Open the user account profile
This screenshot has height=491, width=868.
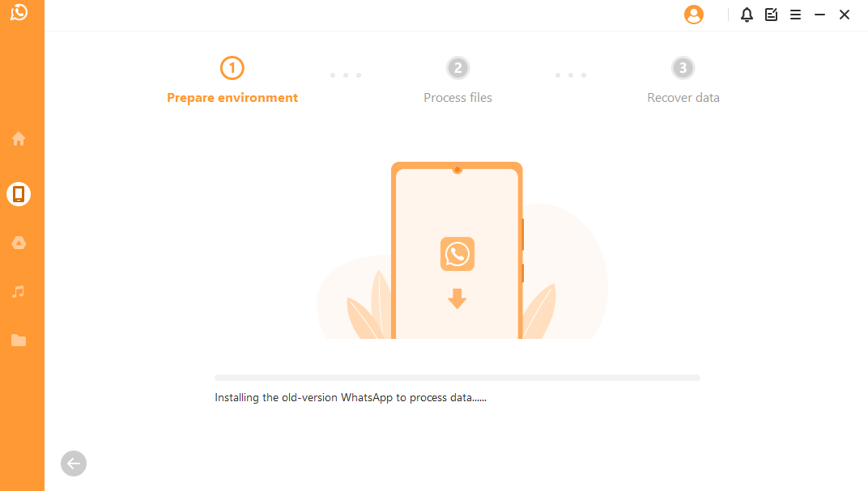click(x=694, y=15)
